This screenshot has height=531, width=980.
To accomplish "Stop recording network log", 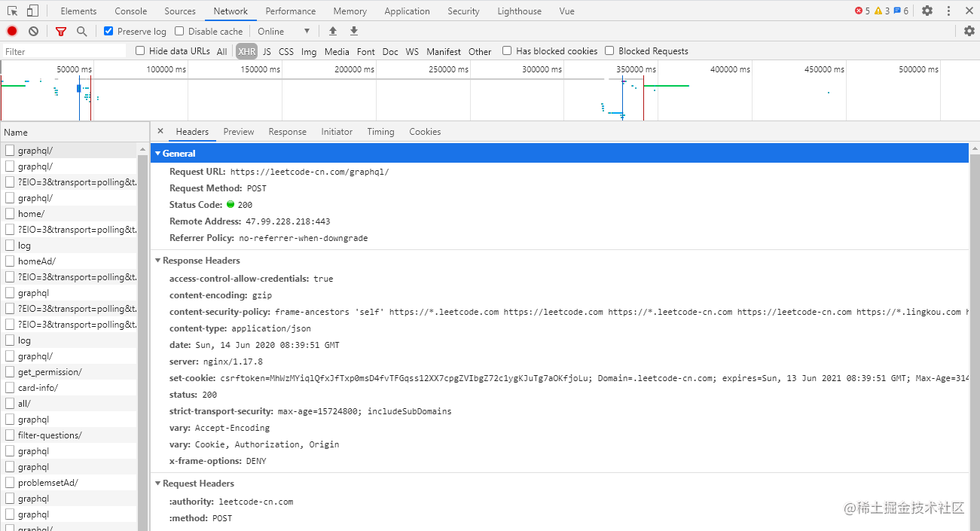I will coord(12,31).
